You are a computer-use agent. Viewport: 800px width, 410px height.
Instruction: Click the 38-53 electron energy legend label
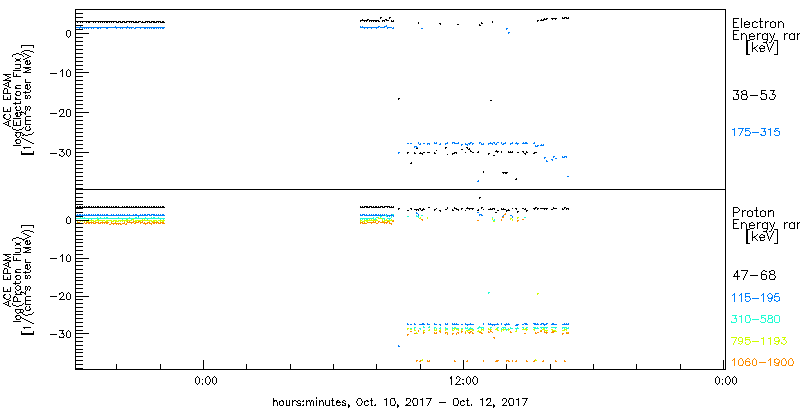[754, 95]
